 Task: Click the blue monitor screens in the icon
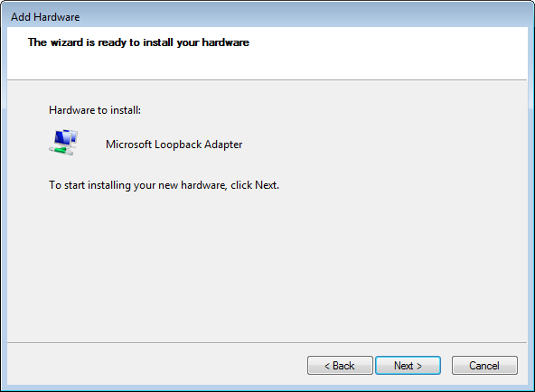[x=66, y=137]
